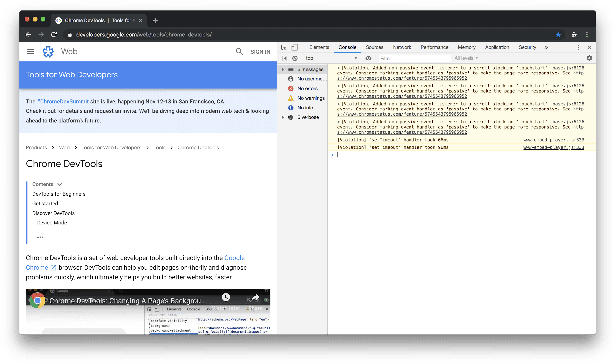Expand the fourth touchstart Violation message
The width and height of the screenshot is (615, 364).
click(338, 122)
